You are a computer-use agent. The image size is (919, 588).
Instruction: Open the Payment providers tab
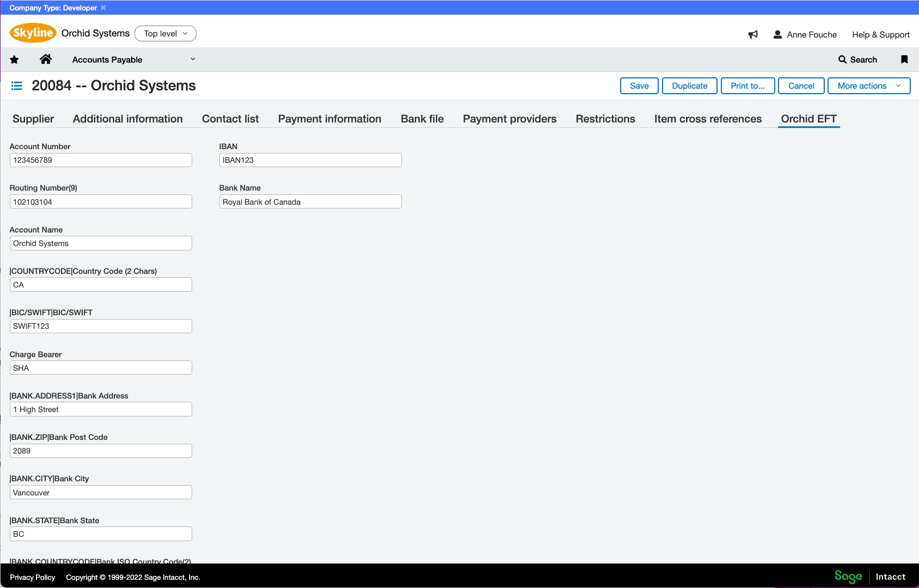pyautogui.click(x=510, y=119)
